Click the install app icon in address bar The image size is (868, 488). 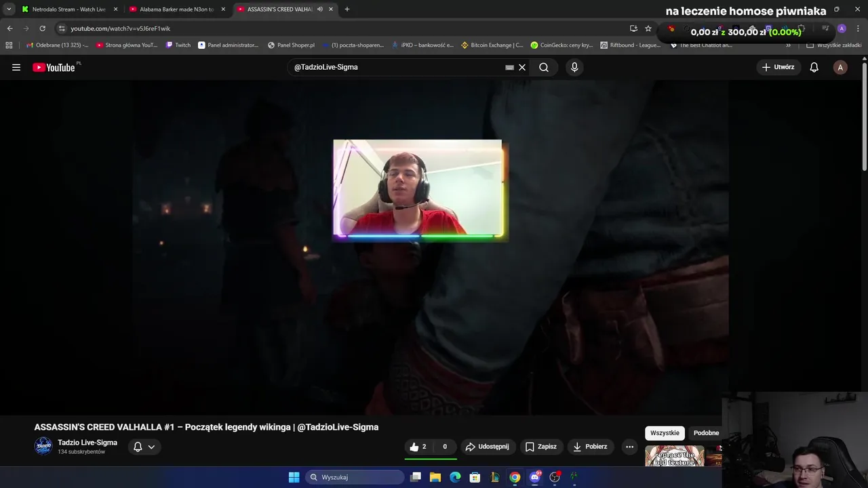coord(633,28)
